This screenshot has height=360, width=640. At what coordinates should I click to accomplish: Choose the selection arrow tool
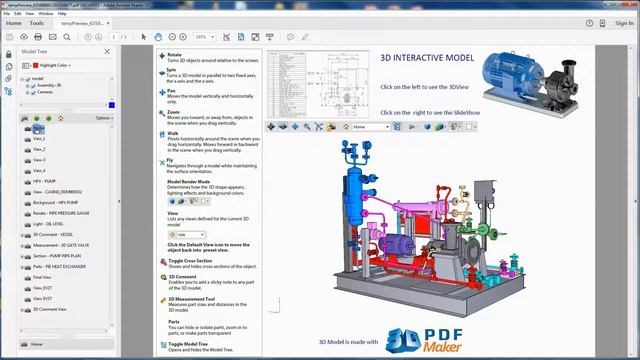[x=144, y=37]
